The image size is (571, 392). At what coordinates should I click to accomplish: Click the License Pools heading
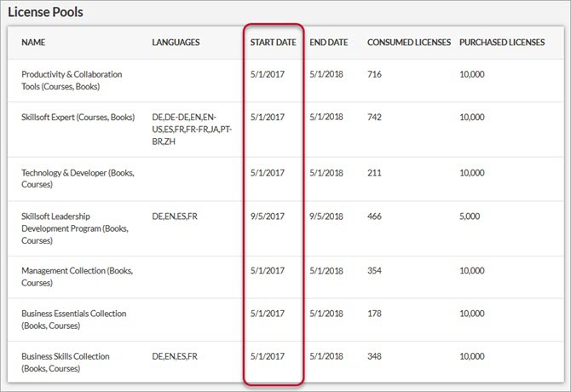(47, 11)
